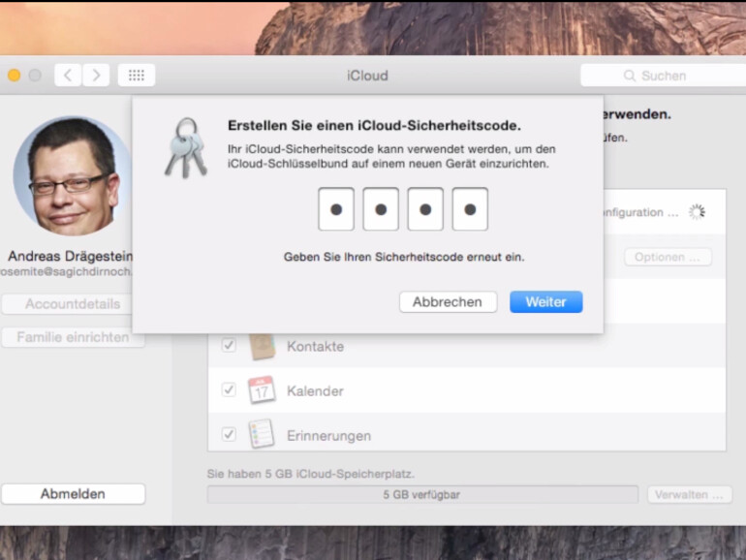Confirm with the Weiter button

coord(546,302)
